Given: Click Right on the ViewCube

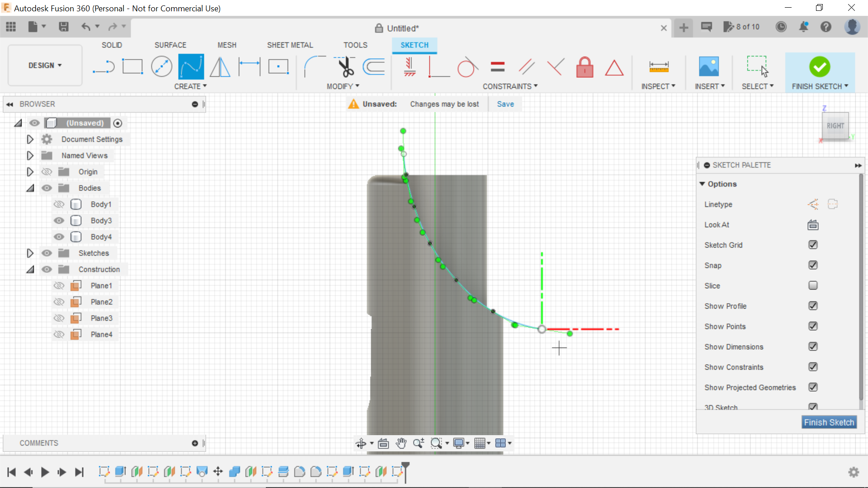Looking at the screenshot, I should tap(835, 127).
